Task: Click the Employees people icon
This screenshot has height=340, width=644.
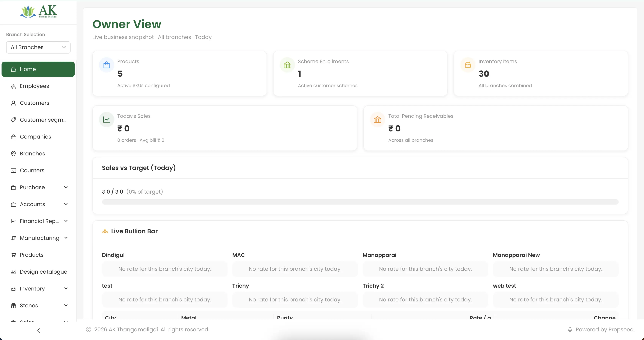Action: tap(13, 86)
